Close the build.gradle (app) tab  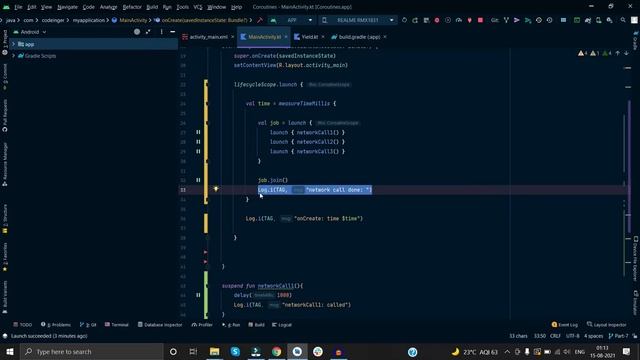385,37
